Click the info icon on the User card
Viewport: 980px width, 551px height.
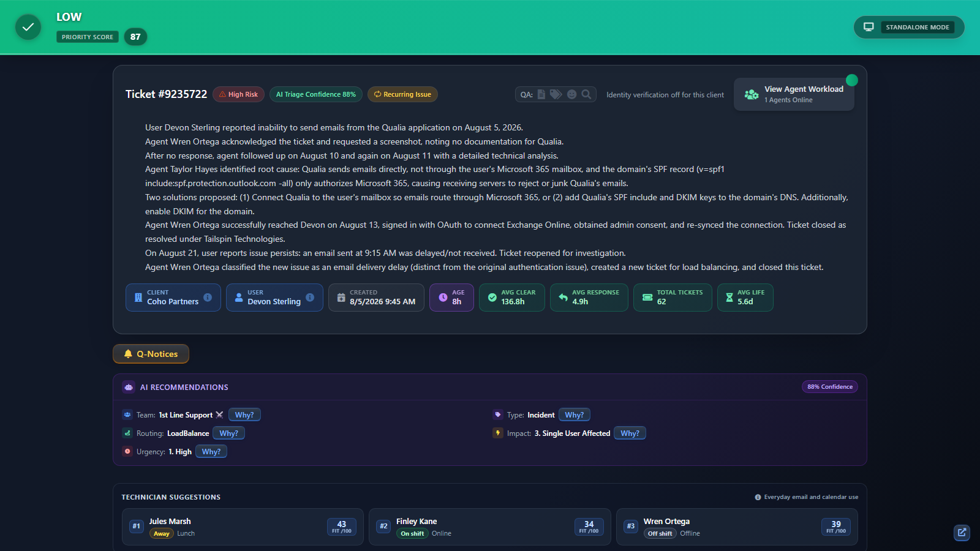click(310, 297)
